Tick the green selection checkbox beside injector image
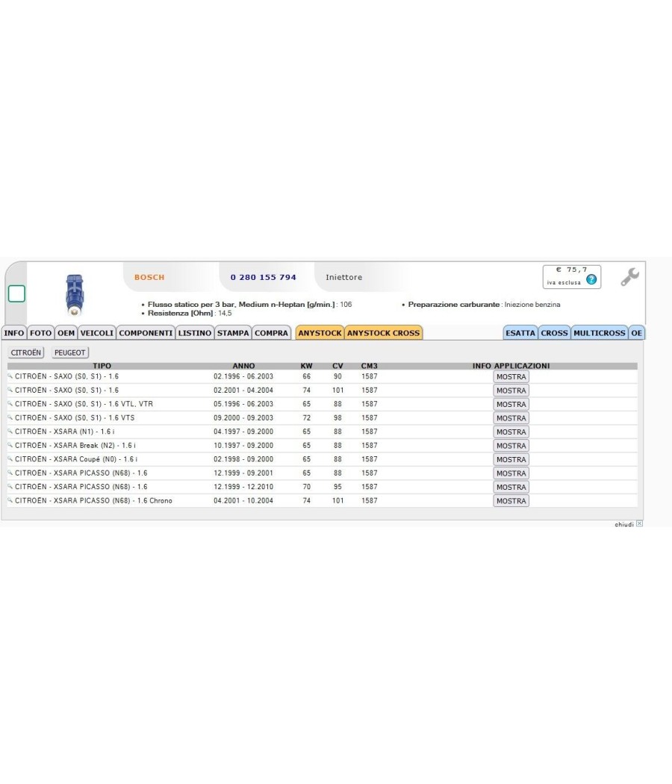672x784 pixels. pyautogui.click(x=16, y=293)
